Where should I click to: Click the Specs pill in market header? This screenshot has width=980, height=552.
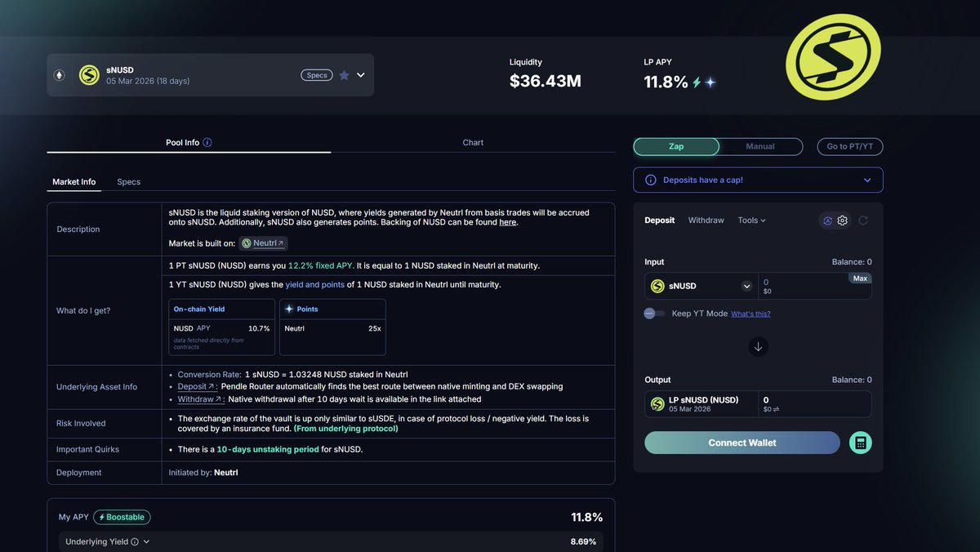click(x=317, y=75)
